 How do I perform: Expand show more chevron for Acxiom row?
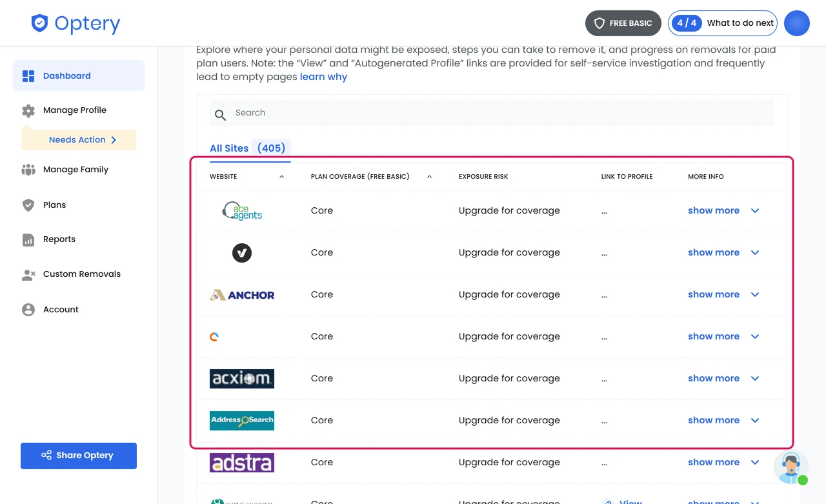755,379
